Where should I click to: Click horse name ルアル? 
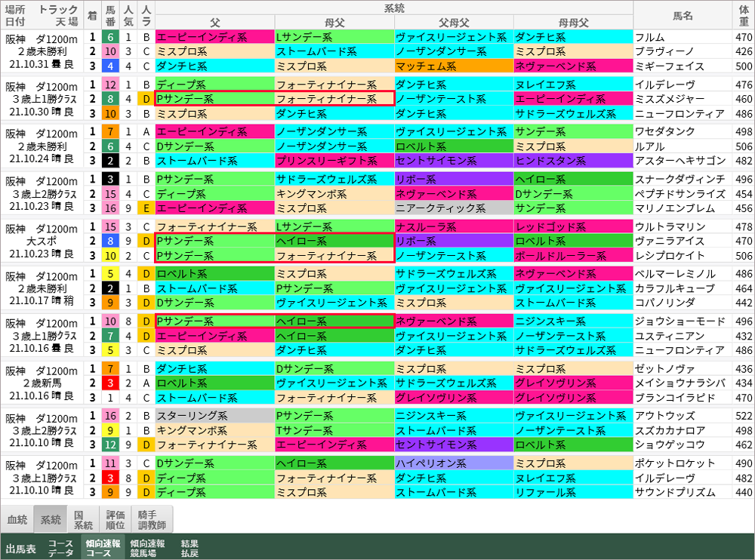649,146
